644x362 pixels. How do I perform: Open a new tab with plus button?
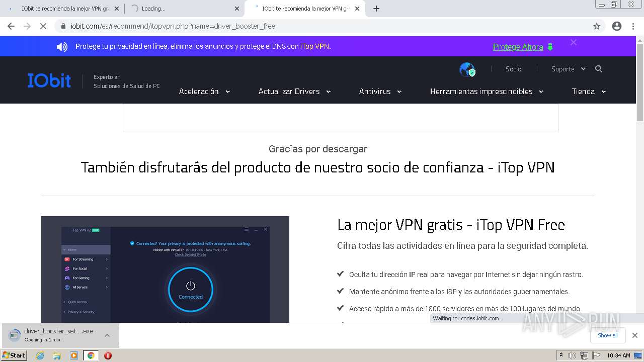[376, 9]
